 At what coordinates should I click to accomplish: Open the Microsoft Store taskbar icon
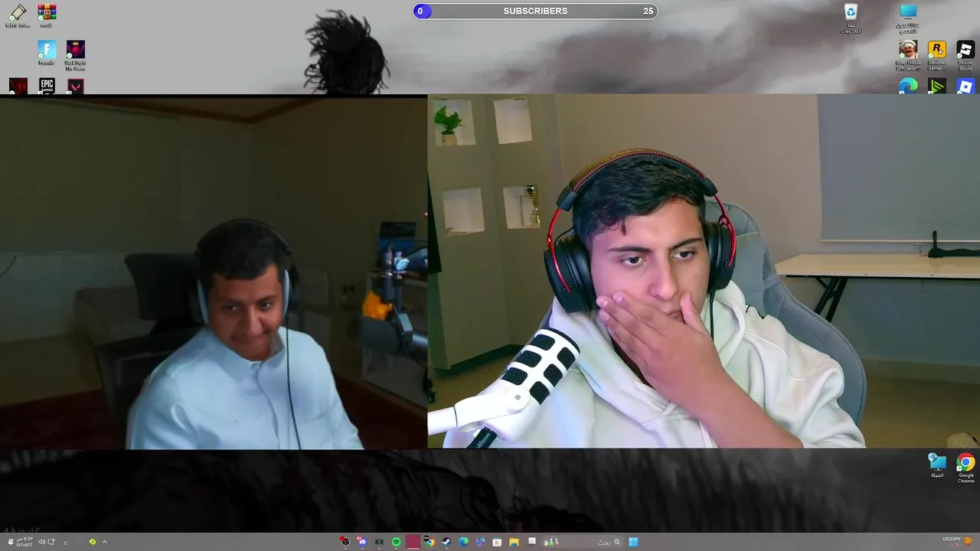497,542
